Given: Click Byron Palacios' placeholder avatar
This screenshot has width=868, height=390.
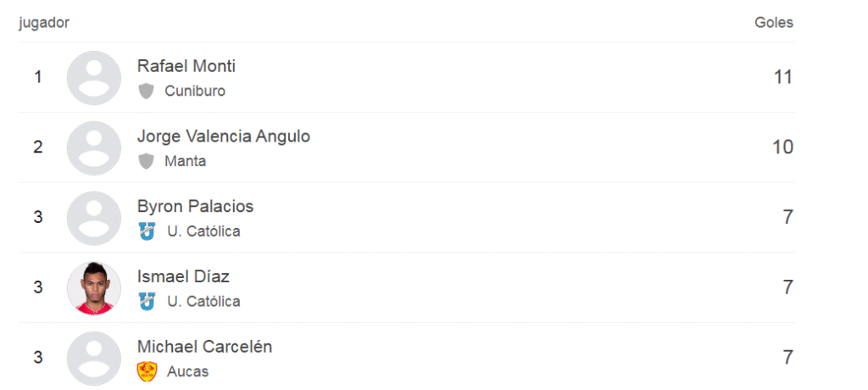Looking at the screenshot, I should (94, 218).
